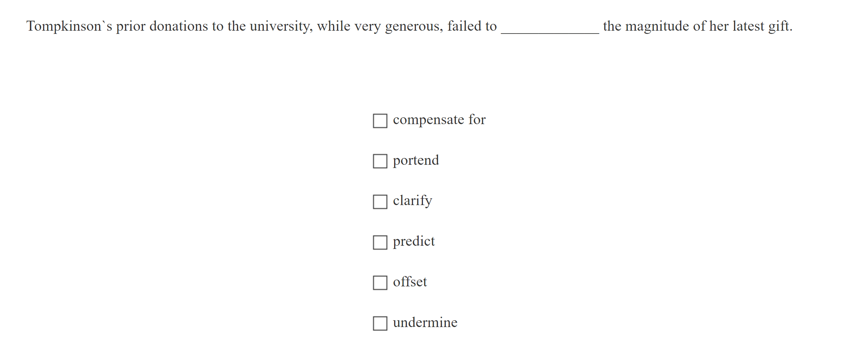This screenshot has width=868, height=352.
Task: Click the question sentence about Tompkinson's donations
Action: point(249,26)
